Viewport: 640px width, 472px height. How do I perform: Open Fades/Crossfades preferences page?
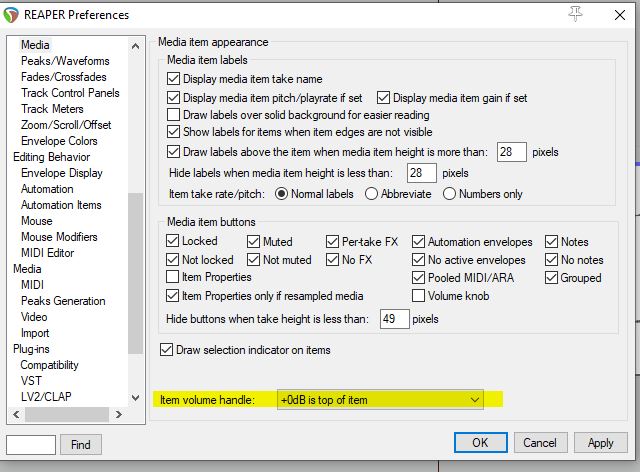(64, 77)
